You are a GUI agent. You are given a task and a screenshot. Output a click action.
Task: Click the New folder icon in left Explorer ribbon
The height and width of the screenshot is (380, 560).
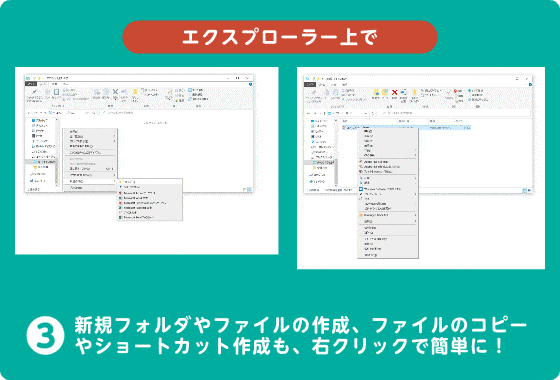click(135, 92)
